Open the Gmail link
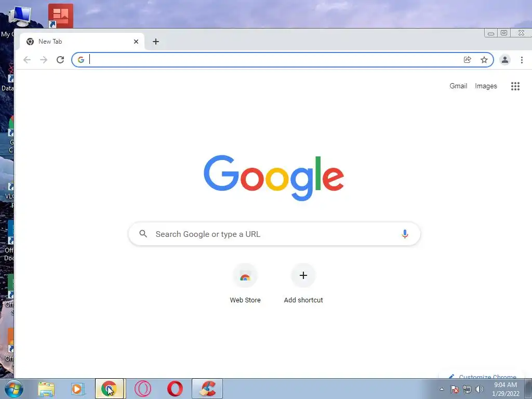 coord(458,86)
